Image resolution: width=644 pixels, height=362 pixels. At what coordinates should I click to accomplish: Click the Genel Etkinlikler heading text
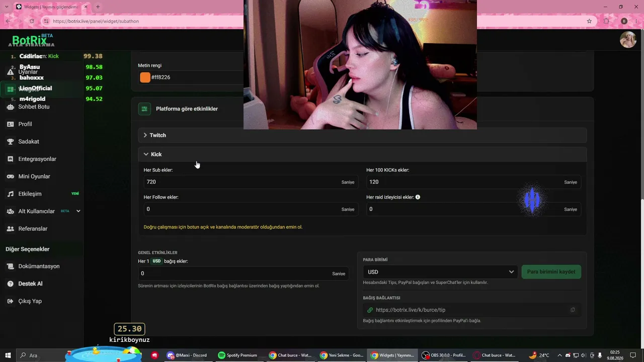click(x=157, y=252)
